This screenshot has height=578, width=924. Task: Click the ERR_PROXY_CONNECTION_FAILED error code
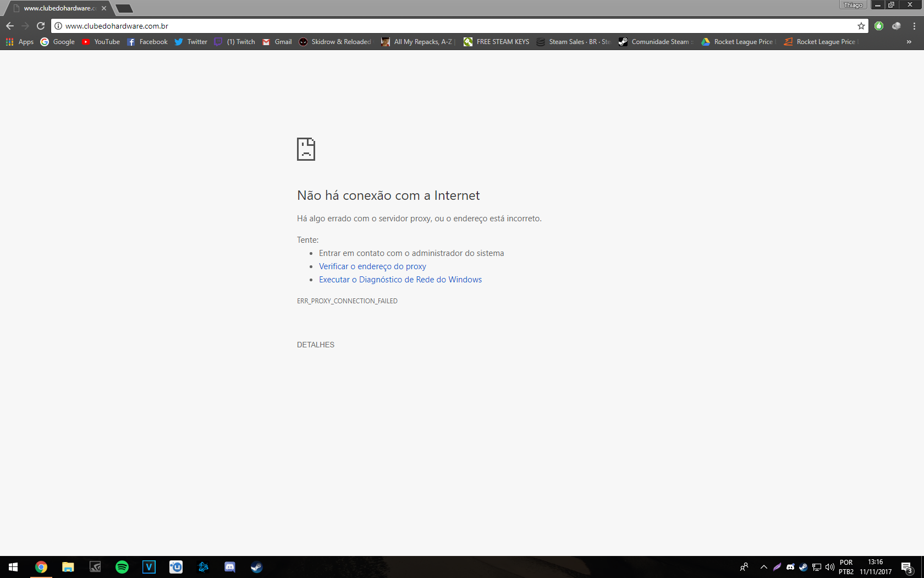point(347,301)
